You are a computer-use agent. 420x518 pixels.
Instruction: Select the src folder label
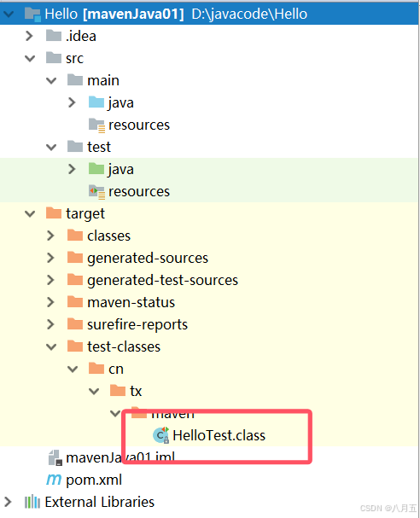pos(74,59)
